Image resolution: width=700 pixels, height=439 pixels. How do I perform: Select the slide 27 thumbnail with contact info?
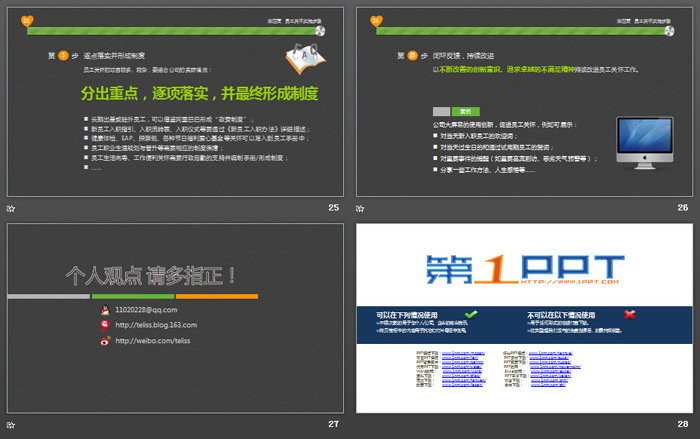pyautogui.click(x=175, y=318)
